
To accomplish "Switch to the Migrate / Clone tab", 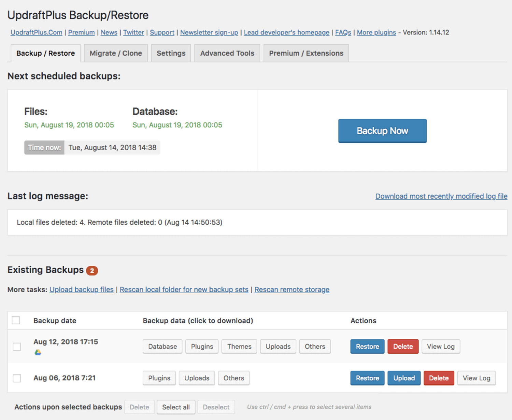I will tap(116, 53).
